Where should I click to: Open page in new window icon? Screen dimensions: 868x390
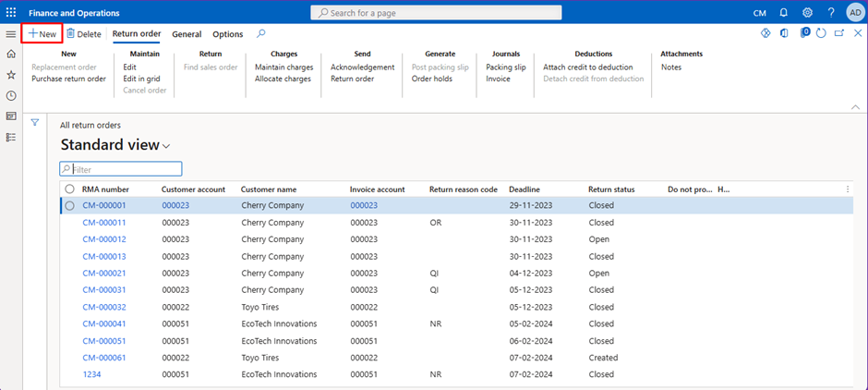click(x=839, y=33)
